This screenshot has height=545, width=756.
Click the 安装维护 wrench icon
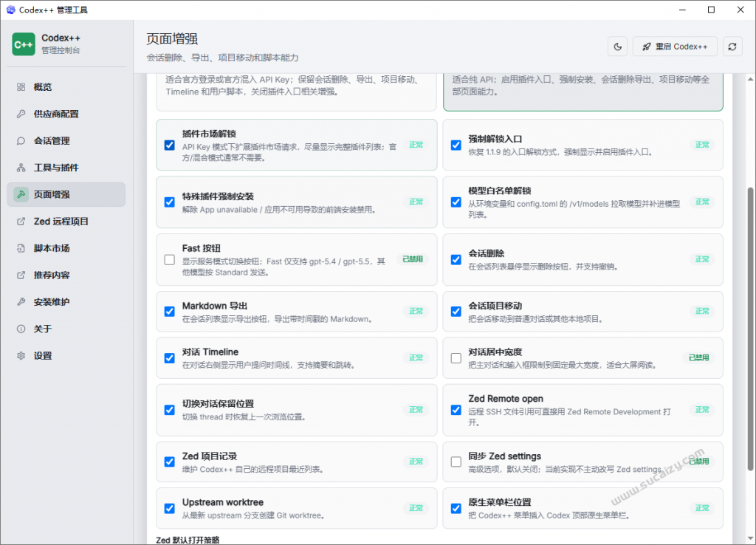[x=21, y=302]
